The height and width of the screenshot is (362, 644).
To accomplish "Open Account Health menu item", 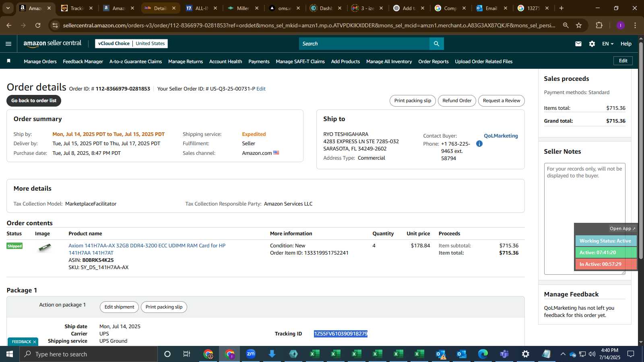I will click(x=225, y=62).
